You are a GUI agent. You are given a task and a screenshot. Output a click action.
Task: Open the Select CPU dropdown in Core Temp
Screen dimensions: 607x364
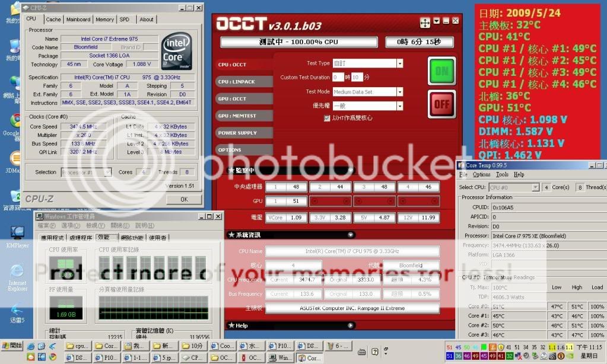535,187
